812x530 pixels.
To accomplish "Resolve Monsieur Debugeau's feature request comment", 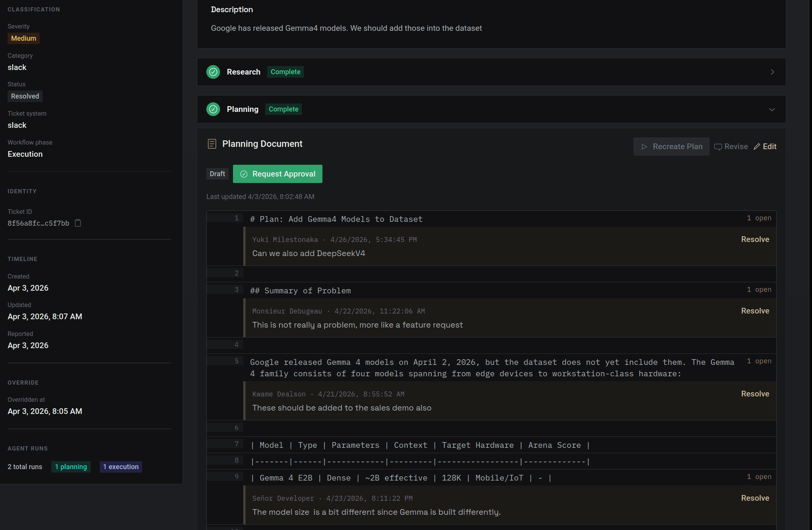I will pos(755,311).
